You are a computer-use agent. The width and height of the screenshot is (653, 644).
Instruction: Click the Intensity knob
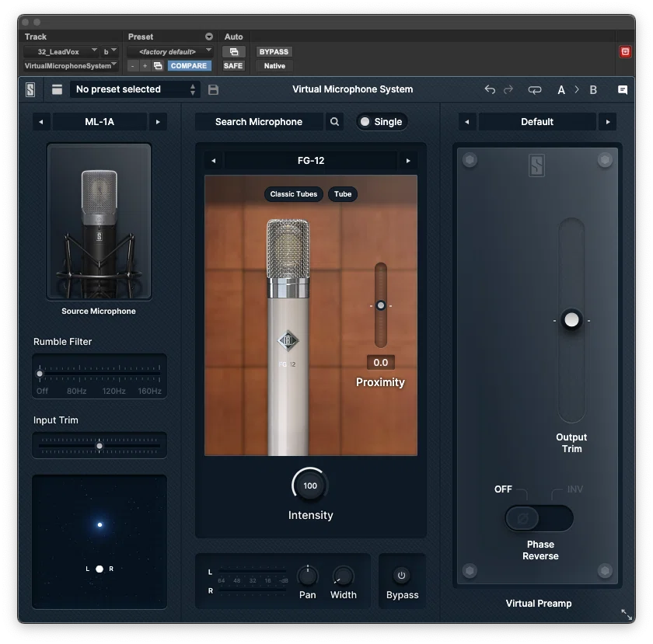tap(310, 486)
